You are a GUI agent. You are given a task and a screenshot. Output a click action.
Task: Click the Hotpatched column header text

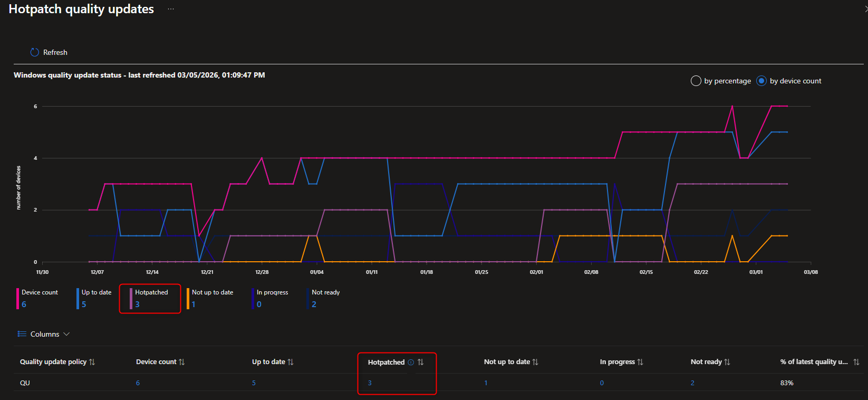click(x=386, y=362)
